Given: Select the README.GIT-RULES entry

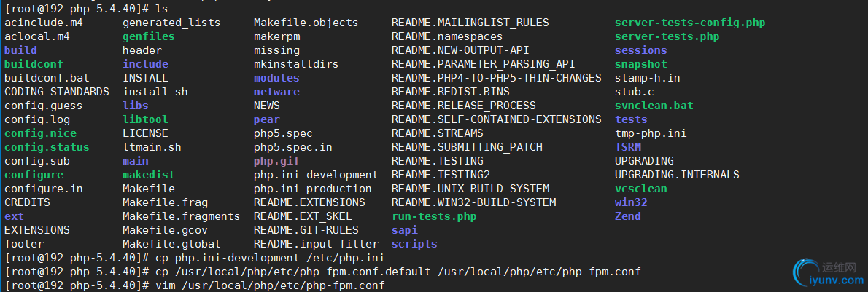Looking at the screenshot, I should tap(306, 230).
